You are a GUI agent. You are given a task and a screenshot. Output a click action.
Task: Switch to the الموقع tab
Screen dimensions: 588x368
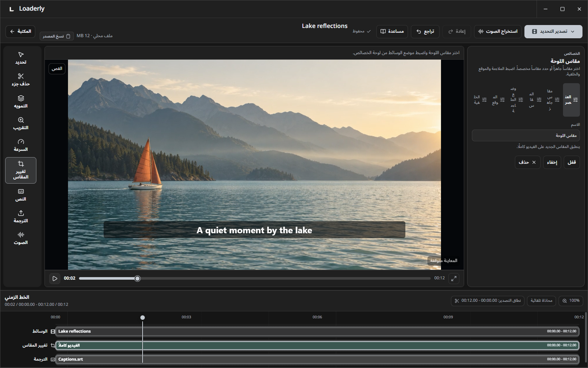click(x=498, y=100)
